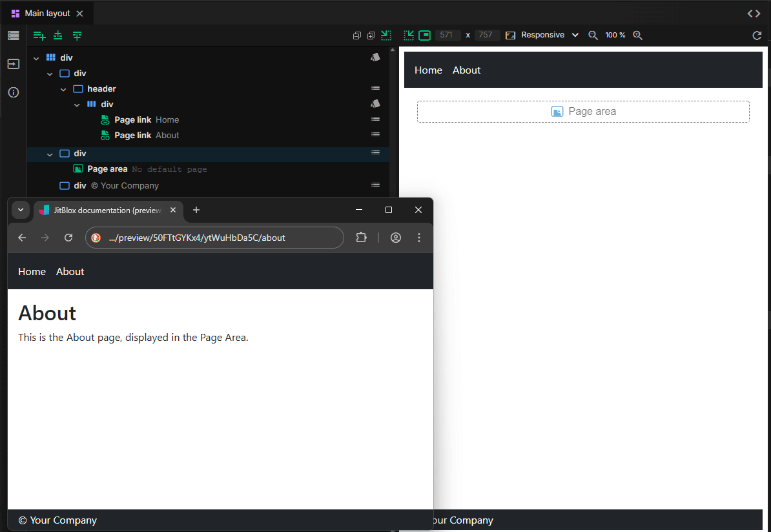This screenshot has height=532, width=771.
Task: Open browser tab search dropdown arrow
Action: point(21,210)
